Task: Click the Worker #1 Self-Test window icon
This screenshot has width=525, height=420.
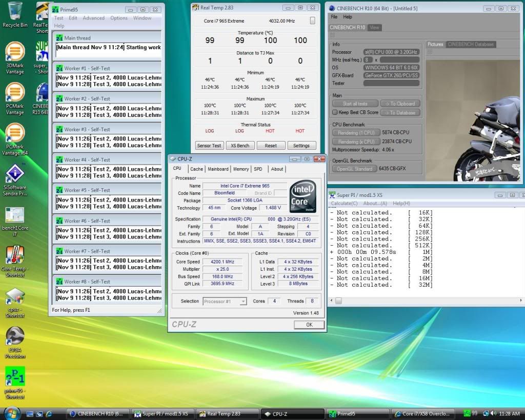Action: (59, 68)
